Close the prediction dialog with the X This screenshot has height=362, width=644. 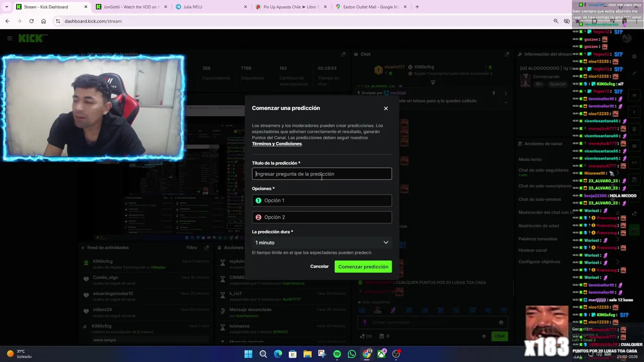click(386, 108)
